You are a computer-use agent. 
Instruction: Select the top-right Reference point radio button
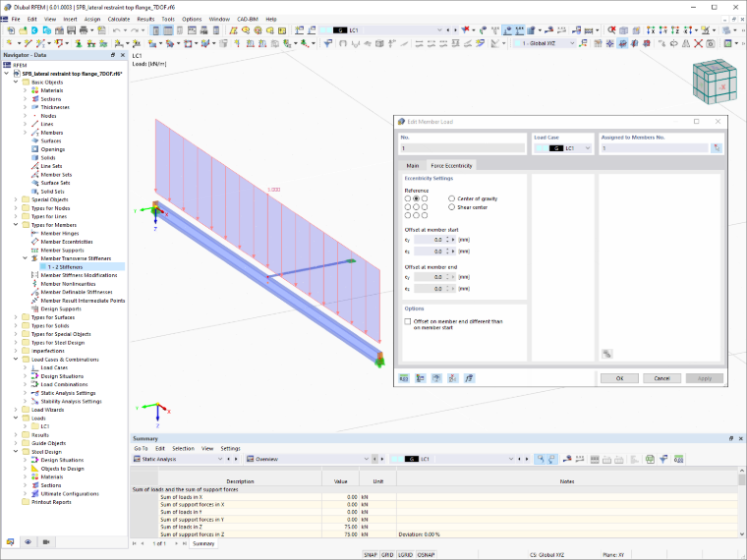[x=425, y=198]
